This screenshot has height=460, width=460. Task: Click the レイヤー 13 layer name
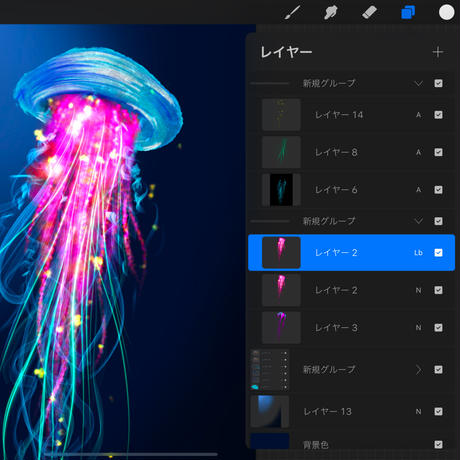pos(327,412)
